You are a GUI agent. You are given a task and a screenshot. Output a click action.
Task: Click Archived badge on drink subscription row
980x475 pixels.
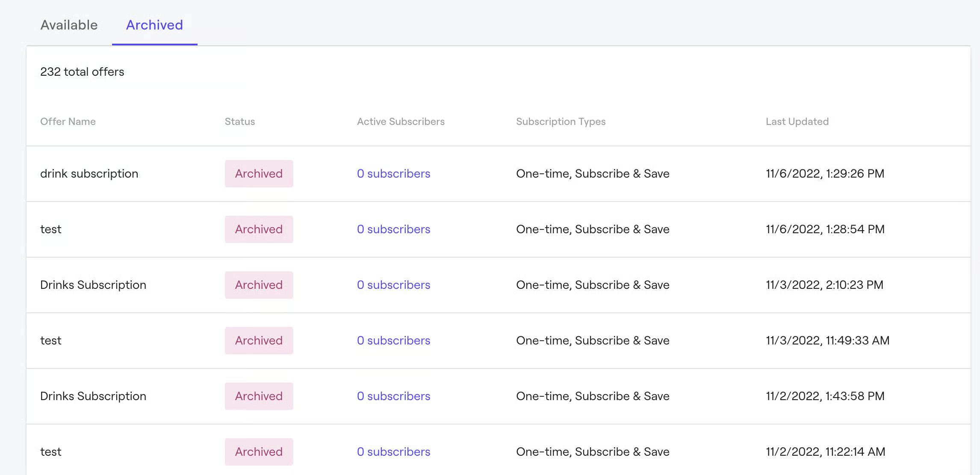(x=259, y=174)
